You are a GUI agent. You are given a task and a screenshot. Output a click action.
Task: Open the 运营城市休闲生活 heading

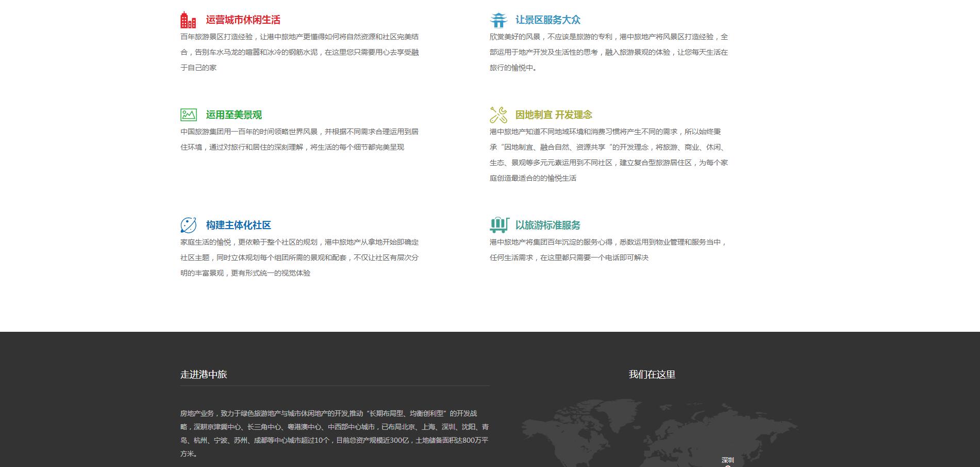tap(243, 20)
